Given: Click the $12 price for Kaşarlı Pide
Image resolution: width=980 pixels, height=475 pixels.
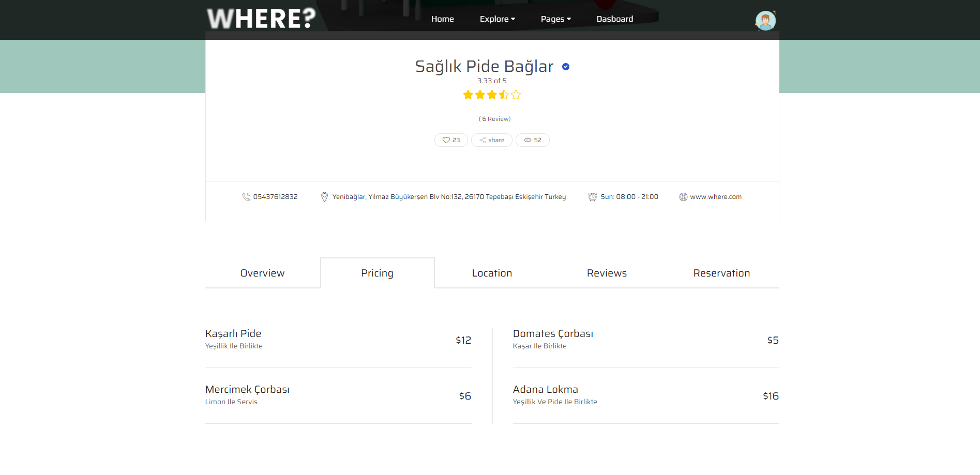Looking at the screenshot, I should (x=463, y=340).
